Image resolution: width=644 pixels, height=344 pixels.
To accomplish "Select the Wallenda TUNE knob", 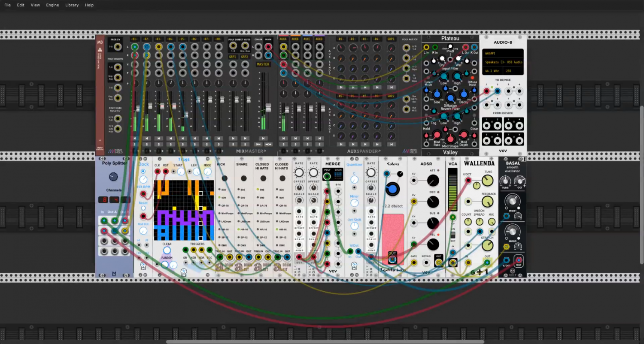I will pyautogui.click(x=487, y=181).
